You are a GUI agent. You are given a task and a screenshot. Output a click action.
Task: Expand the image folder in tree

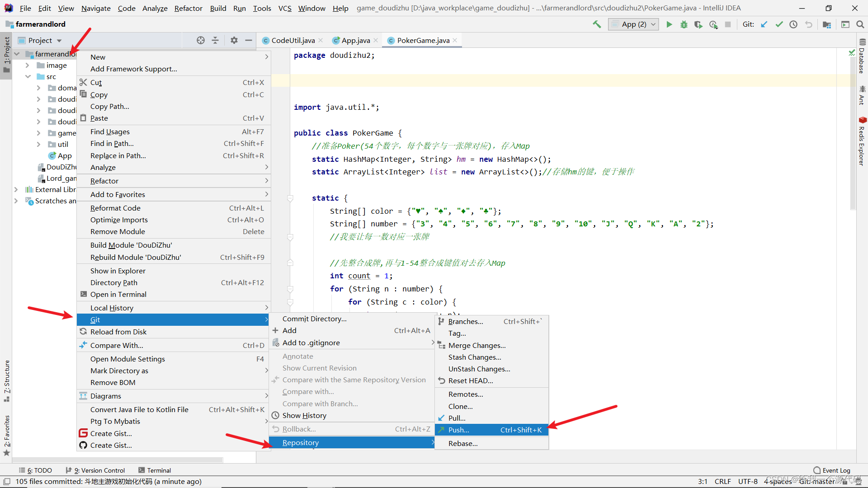[27, 65]
